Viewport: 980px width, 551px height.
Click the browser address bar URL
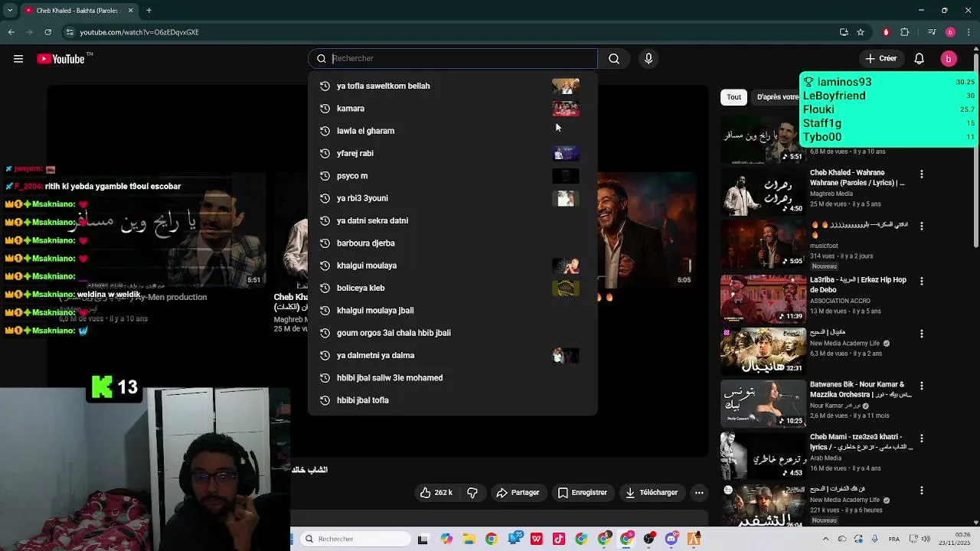click(x=139, y=32)
